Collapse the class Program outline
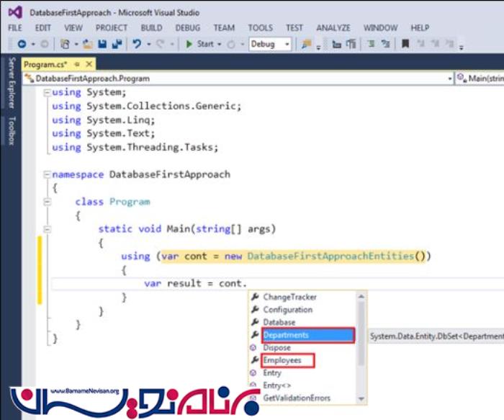 coord(47,202)
